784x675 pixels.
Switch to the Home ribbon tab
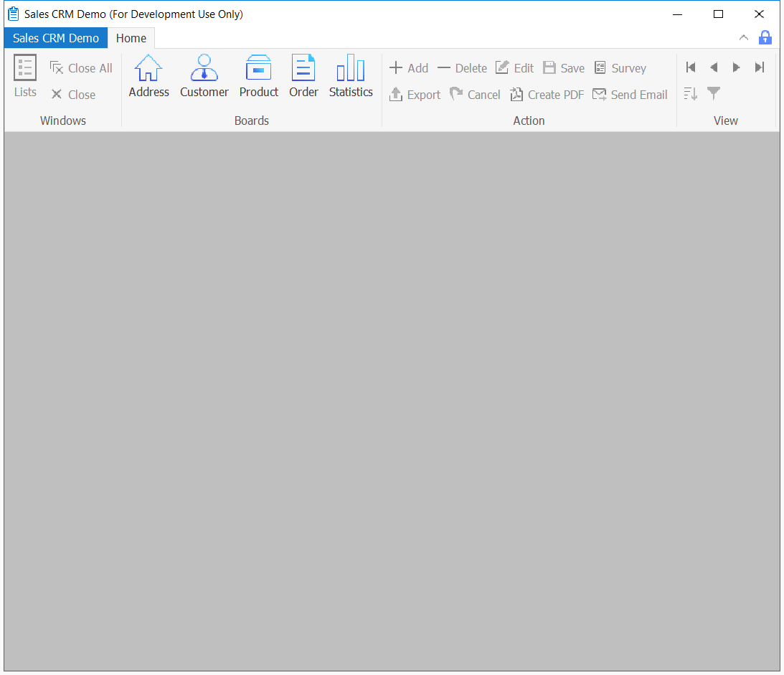point(131,39)
